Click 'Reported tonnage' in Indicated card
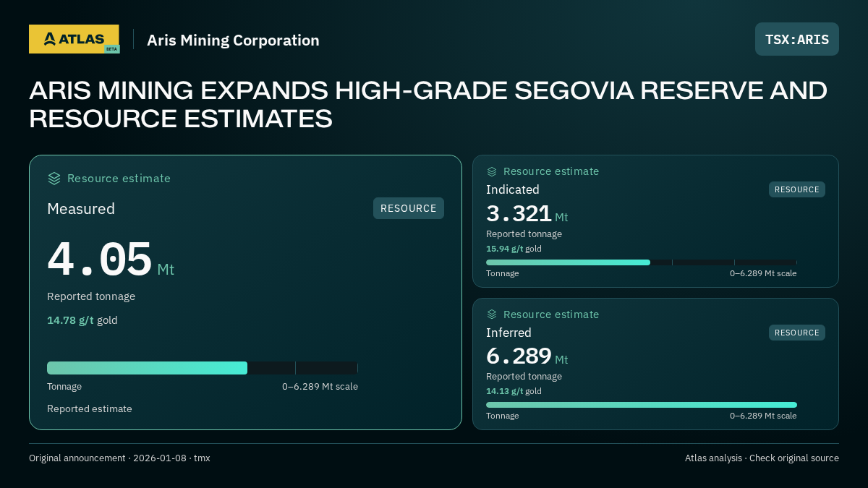868x488 pixels. [x=524, y=234]
